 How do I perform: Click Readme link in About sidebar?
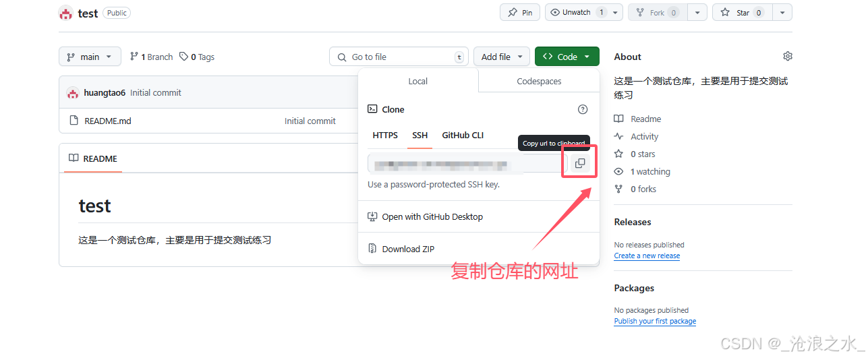[x=645, y=119]
